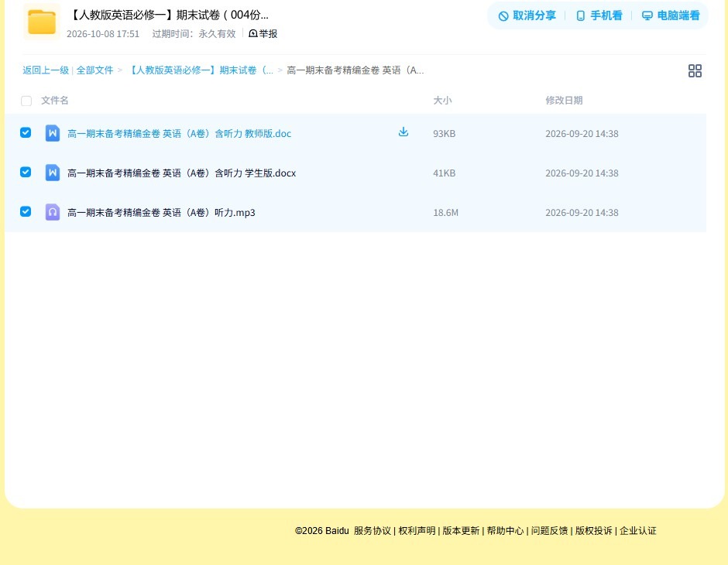Open 帮助中心 footer link

505,531
